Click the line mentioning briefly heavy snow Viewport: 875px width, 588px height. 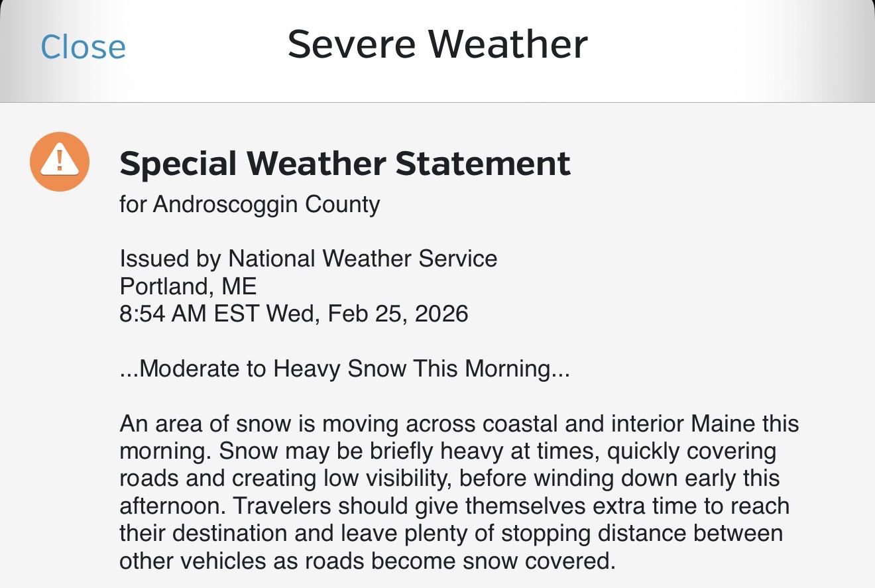click(x=447, y=451)
